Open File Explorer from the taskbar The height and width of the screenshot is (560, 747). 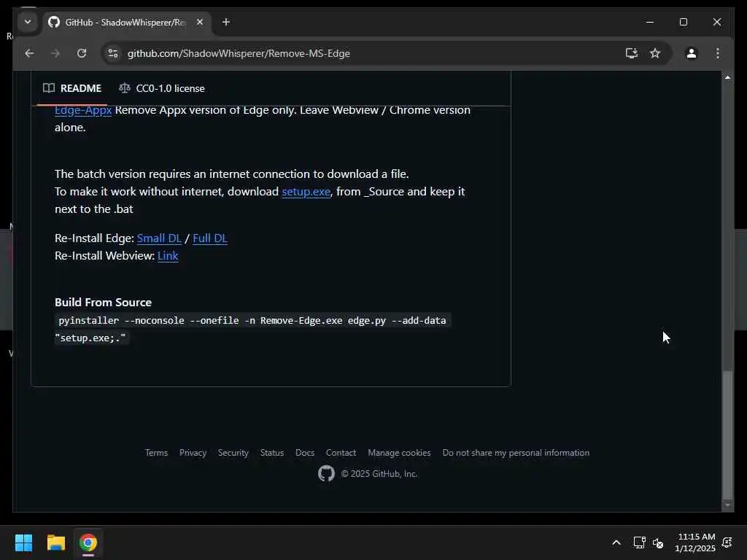55,542
